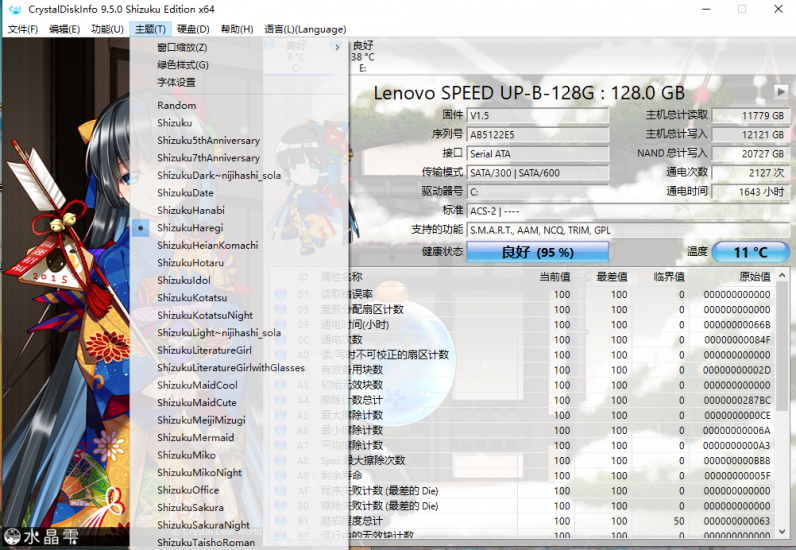Select 绿色样式(G) menu entry
Image resolution: width=796 pixels, height=550 pixels.
239,65
